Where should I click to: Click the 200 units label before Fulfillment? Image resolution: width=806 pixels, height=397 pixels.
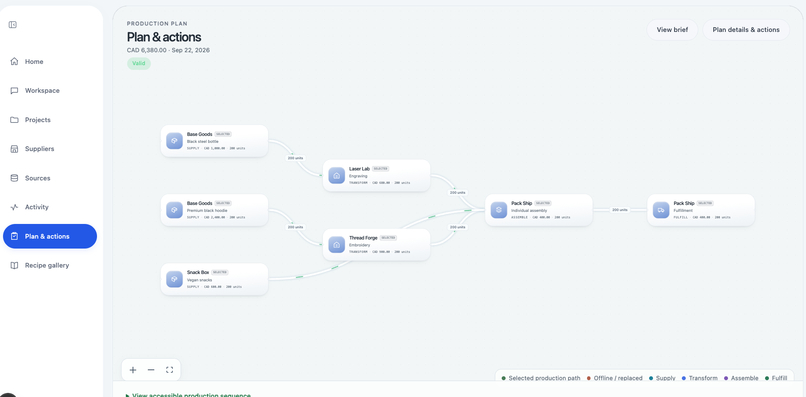(619, 210)
